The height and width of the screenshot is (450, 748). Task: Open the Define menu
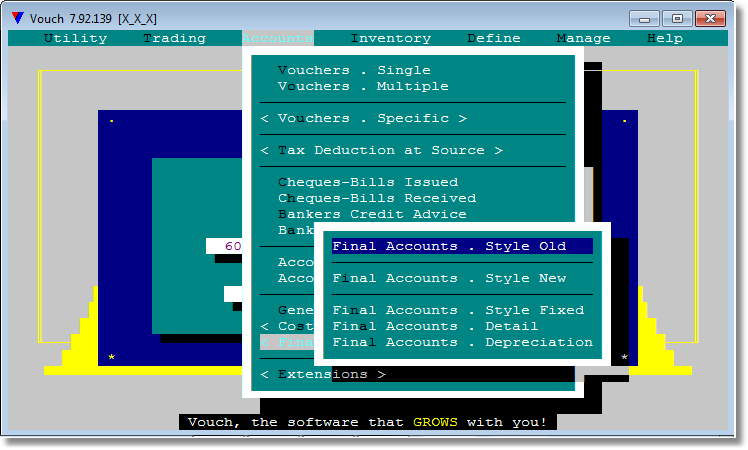pos(494,38)
